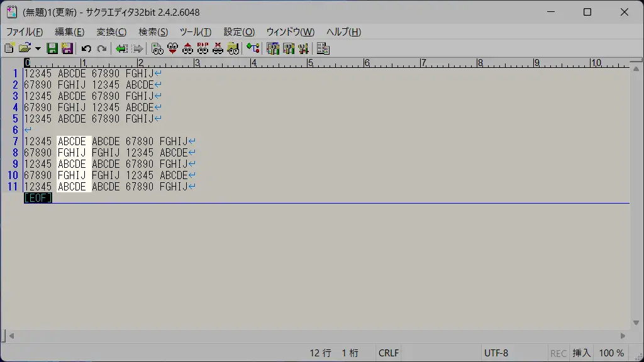Clear search marks with the red X icon

(x=218, y=48)
